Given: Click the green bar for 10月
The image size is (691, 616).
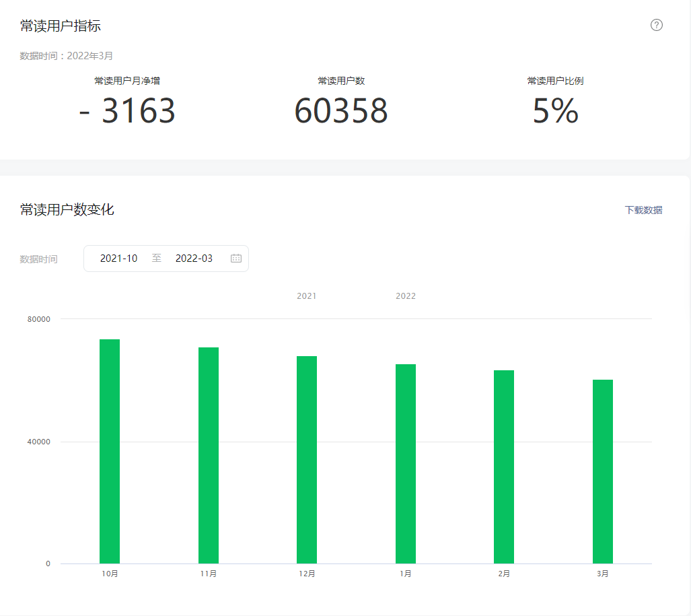Looking at the screenshot, I should coord(110,451).
